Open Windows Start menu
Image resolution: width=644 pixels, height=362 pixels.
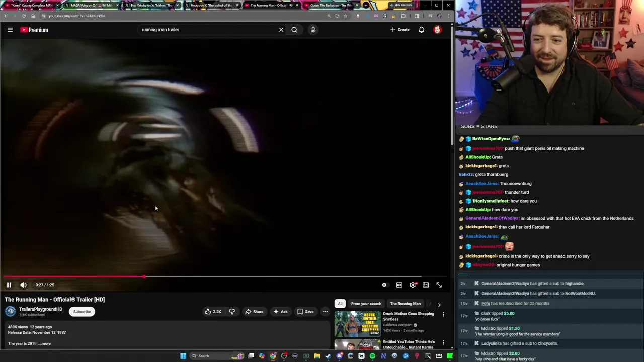184,356
